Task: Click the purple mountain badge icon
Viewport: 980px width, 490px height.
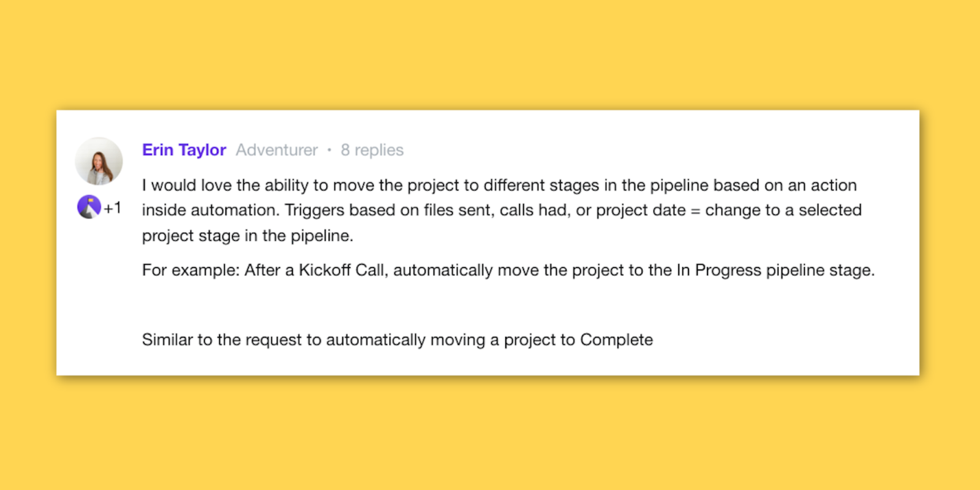Action: [89, 207]
